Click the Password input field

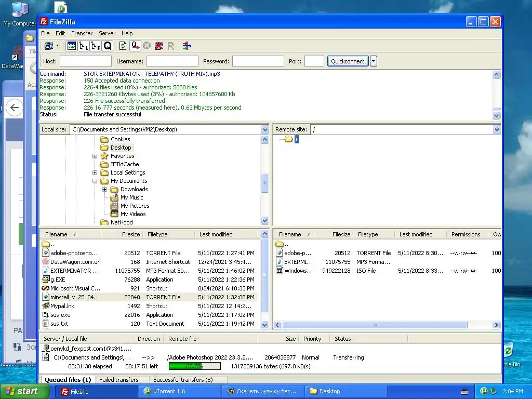pyautogui.click(x=258, y=61)
